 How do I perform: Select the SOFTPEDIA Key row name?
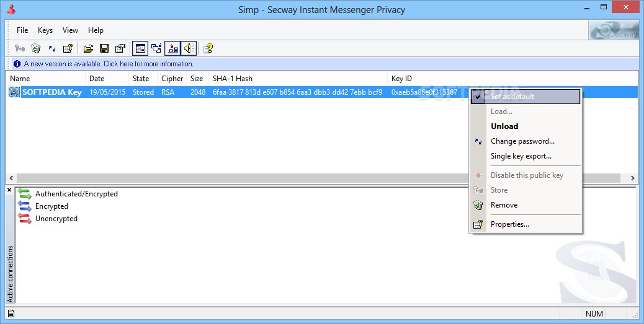pos(51,92)
